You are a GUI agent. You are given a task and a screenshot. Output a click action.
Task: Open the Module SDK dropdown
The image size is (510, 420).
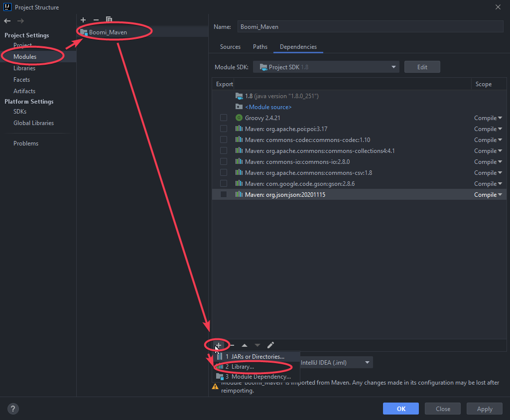(x=326, y=67)
